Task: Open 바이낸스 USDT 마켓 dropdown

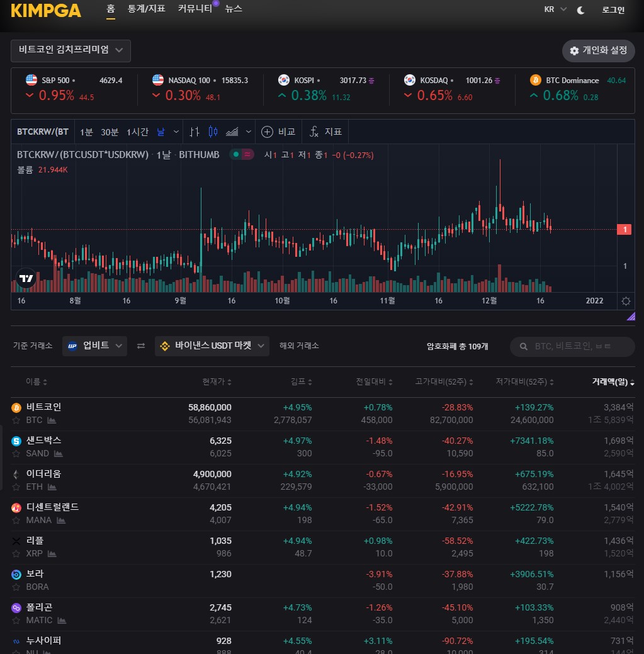Action: point(212,346)
